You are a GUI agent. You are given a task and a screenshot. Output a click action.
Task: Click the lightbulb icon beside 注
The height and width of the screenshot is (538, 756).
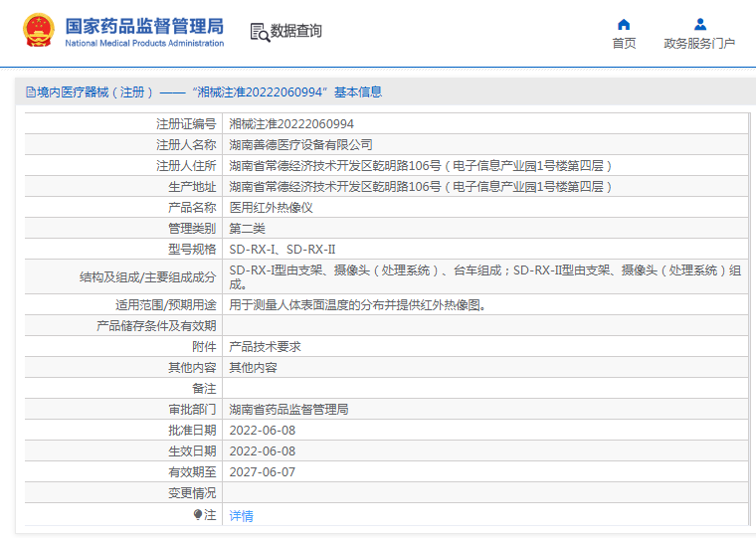(x=198, y=515)
